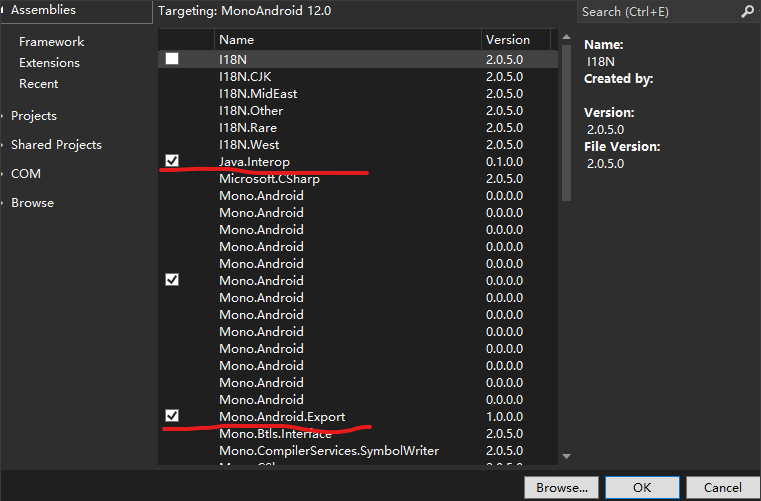Screen dimensions: 761x501
Task: Sort list by Version column header
Action: tap(516, 40)
